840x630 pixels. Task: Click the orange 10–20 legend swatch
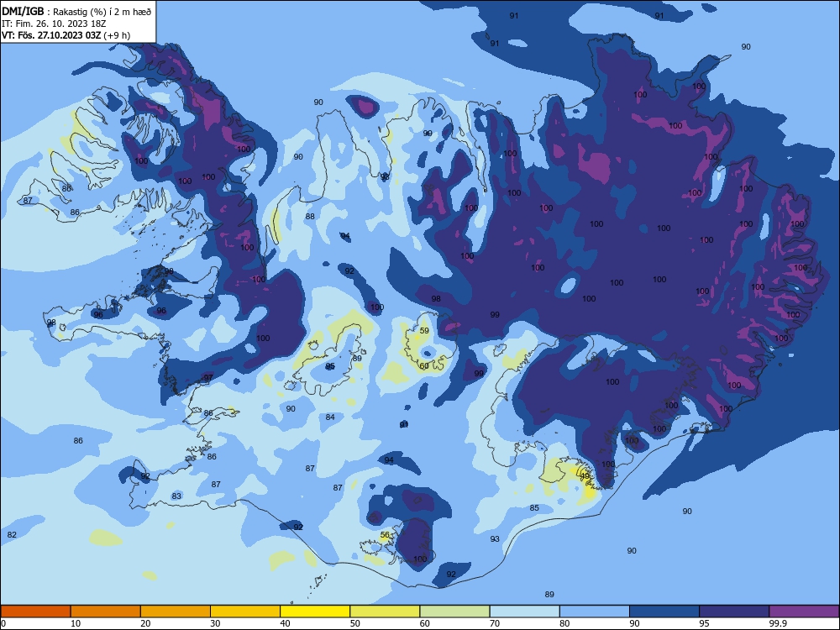click(x=106, y=612)
